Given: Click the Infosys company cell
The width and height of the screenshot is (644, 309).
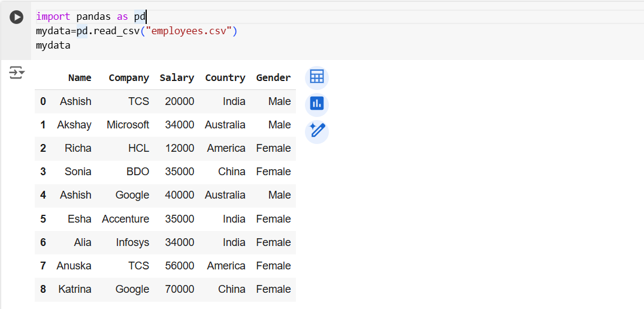Looking at the screenshot, I should [x=132, y=242].
